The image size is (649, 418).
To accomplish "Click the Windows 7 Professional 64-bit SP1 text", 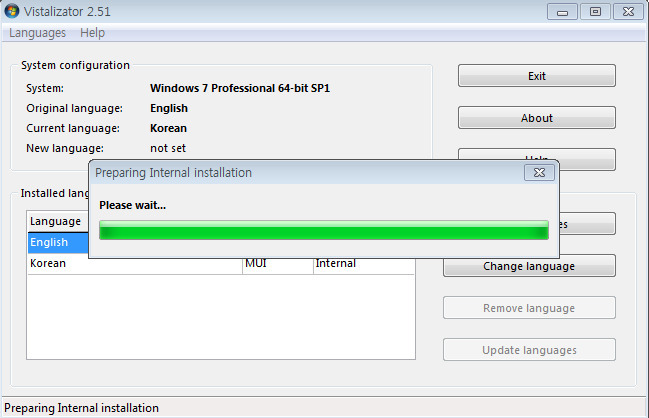I will 240,88.
